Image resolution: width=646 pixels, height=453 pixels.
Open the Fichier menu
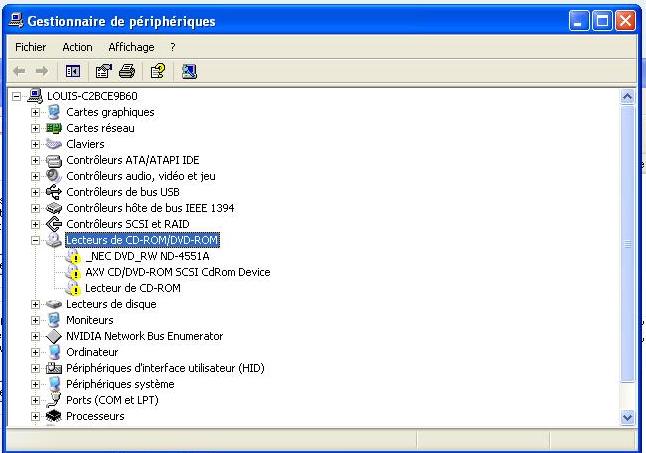pos(31,47)
